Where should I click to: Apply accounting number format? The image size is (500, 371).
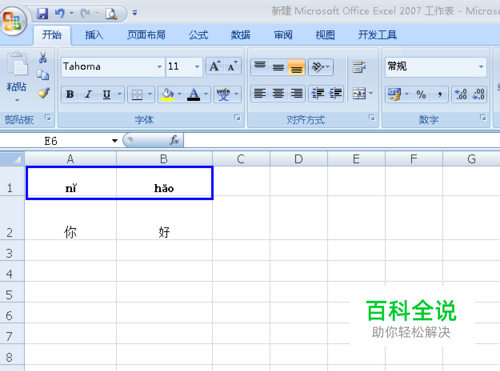point(394,94)
